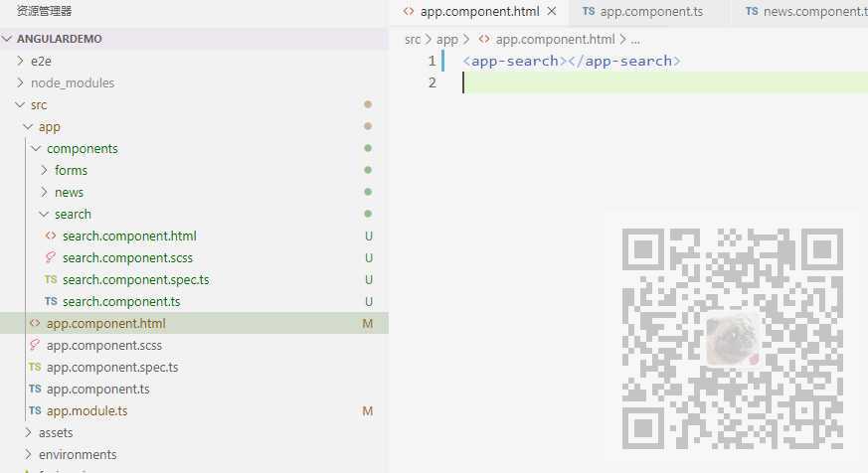Click modified dot beside src folder
Viewport: 868px width, 473px height.
[x=368, y=104]
